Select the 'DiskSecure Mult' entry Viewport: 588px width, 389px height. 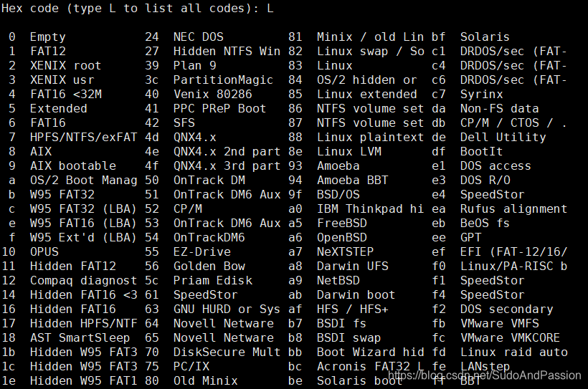(x=227, y=352)
